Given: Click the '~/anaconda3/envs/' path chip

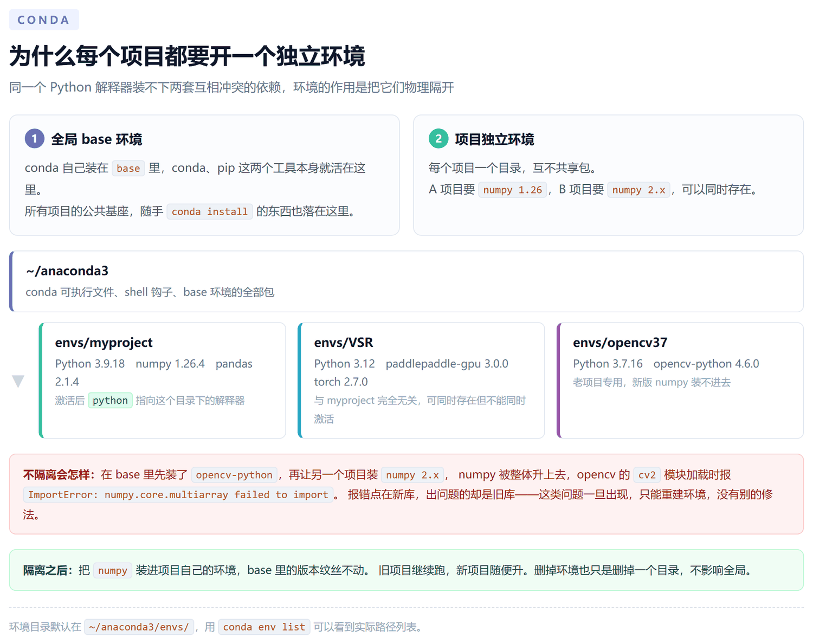Looking at the screenshot, I should tap(139, 627).
